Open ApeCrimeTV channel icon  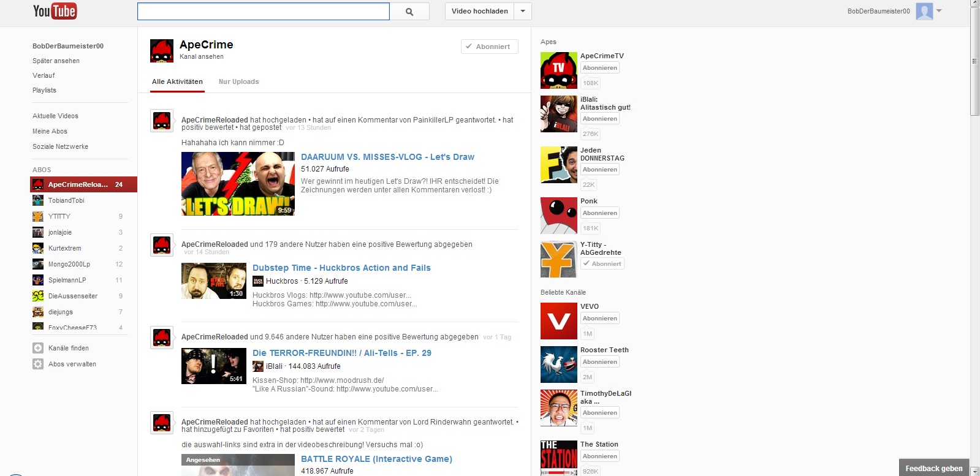559,70
